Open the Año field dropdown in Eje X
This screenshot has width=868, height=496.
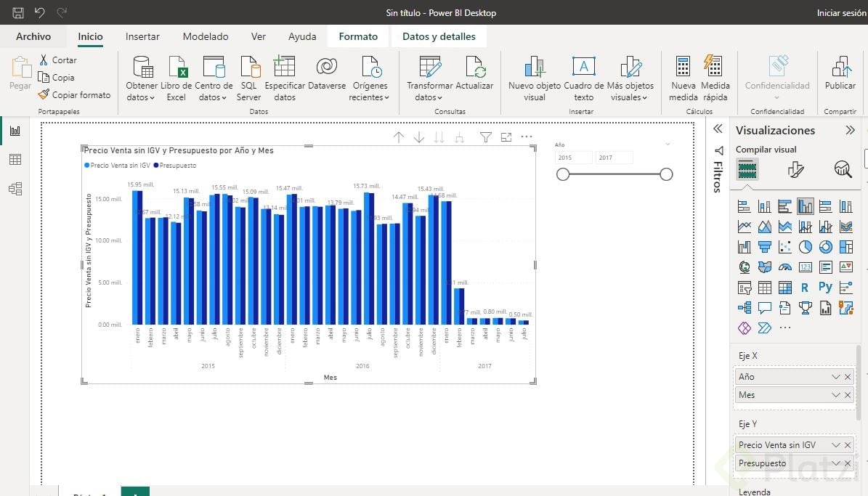tap(835, 377)
